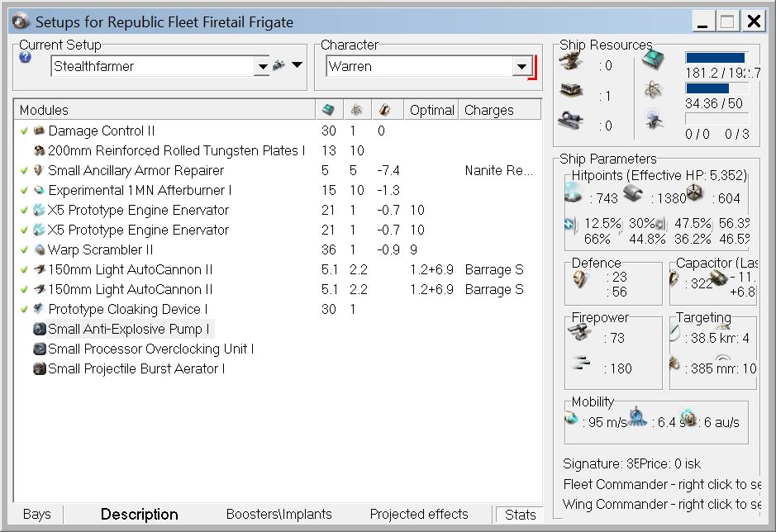Click the Warp Scrambler II module icon
The width and height of the screenshot is (776, 532).
(40, 249)
